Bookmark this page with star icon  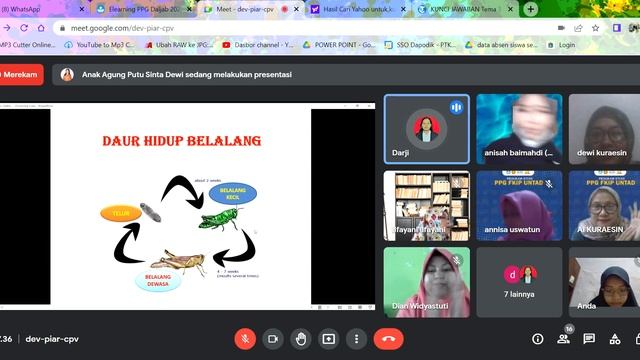[596, 28]
